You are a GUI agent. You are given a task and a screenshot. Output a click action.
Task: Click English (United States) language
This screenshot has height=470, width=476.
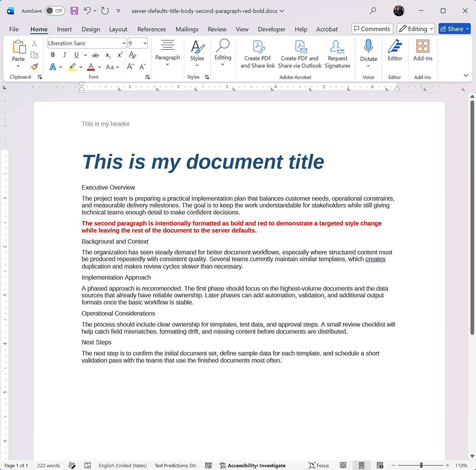(123, 465)
